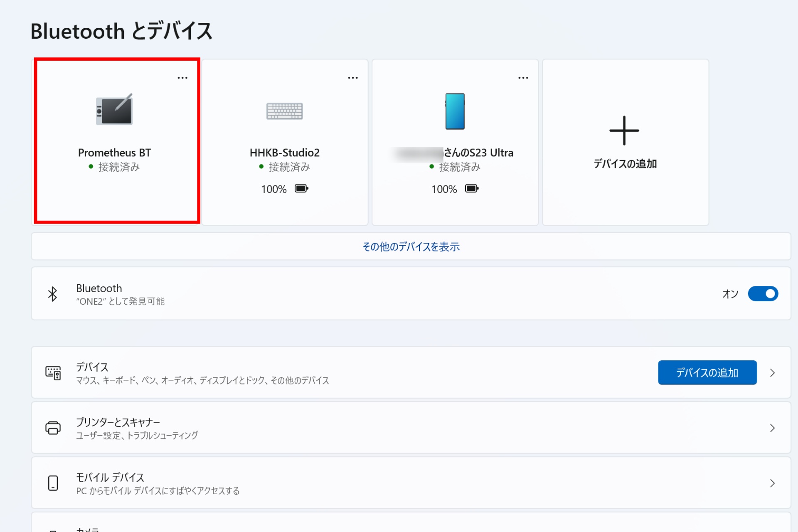Click the HHKB-Studio2 keyboard icon

click(x=285, y=111)
